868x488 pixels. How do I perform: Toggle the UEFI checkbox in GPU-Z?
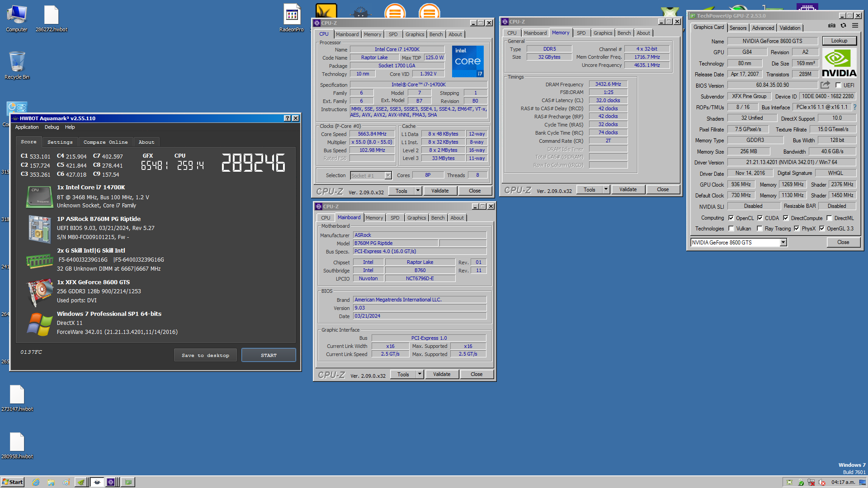click(x=838, y=85)
